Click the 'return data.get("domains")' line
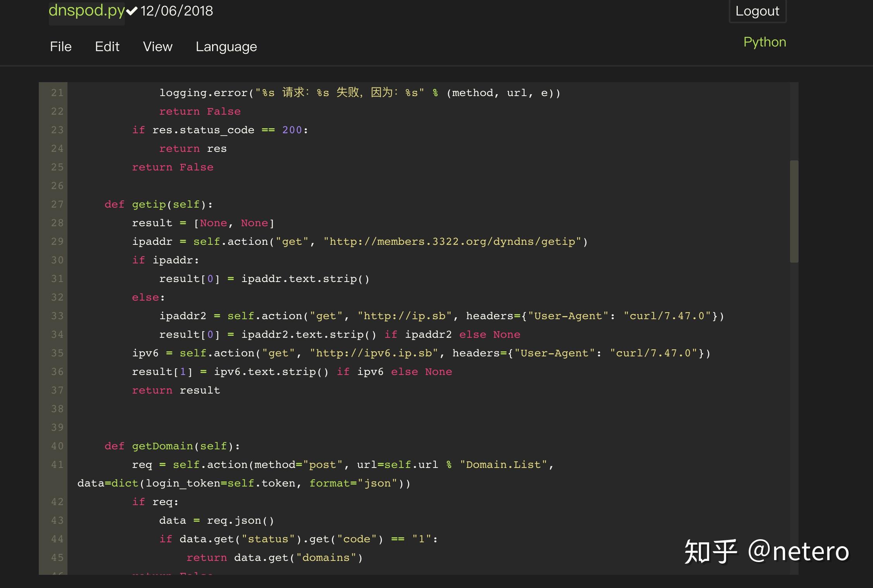 pyautogui.click(x=275, y=558)
